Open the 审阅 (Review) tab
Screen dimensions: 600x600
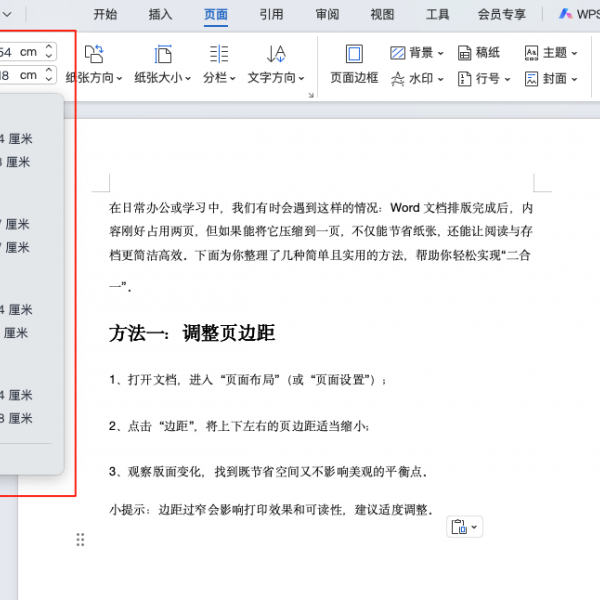[327, 14]
